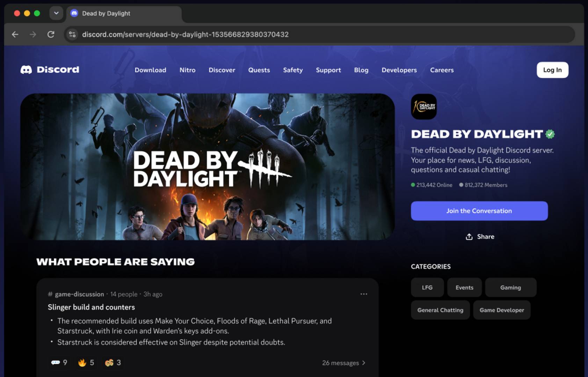
Task: Click the Dead by Daylight banner image
Action: tap(208, 167)
